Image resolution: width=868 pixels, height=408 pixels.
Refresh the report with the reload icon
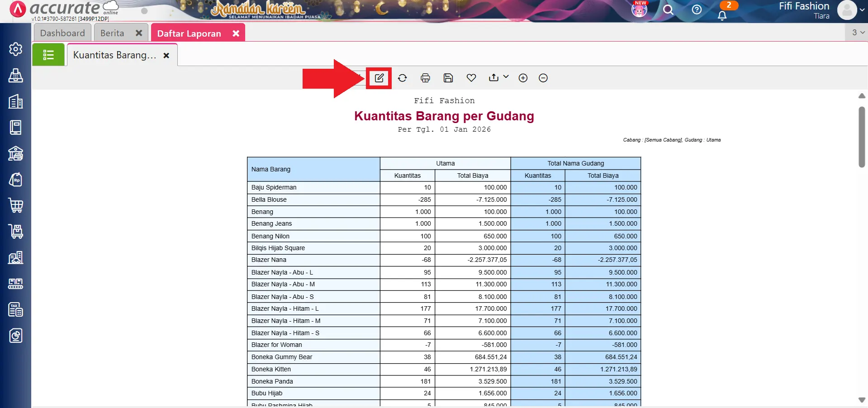(x=402, y=78)
